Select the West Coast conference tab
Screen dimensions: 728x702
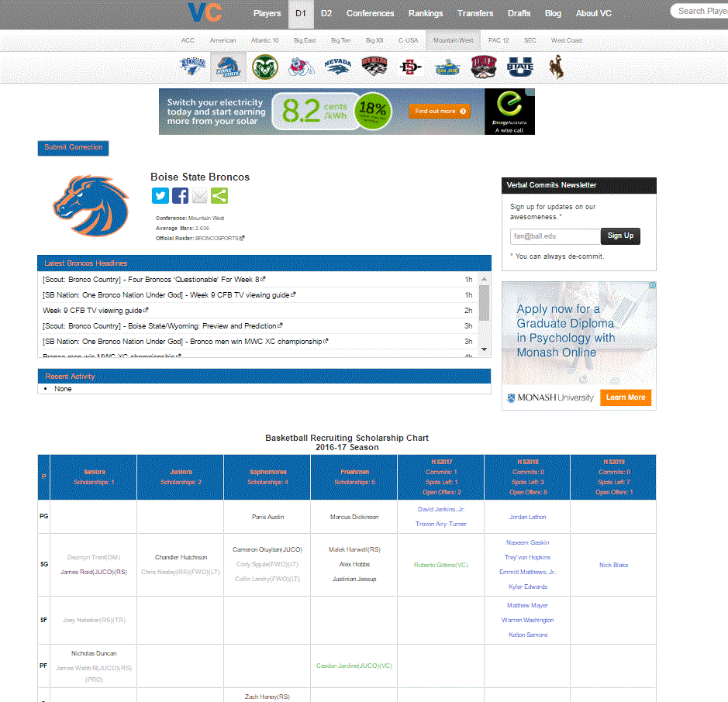tap(567, 40)
